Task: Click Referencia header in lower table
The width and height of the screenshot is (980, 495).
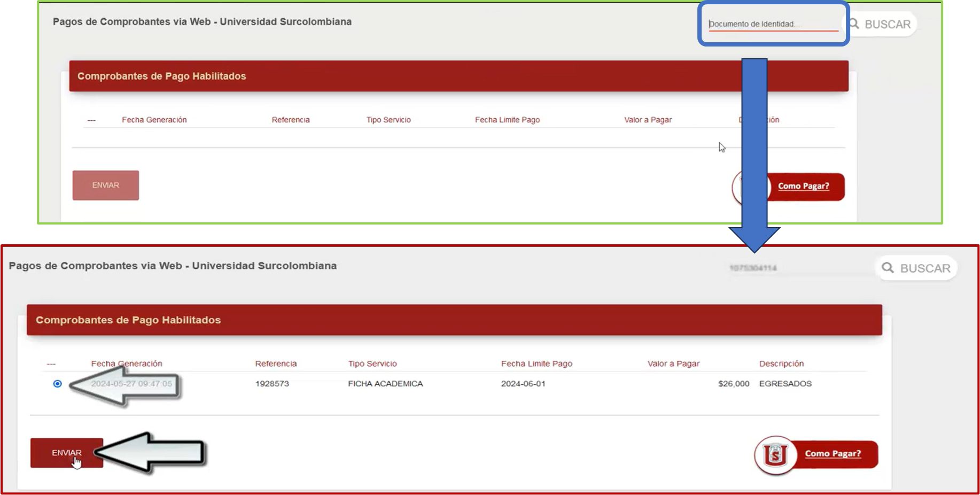Action: point(276,363)
